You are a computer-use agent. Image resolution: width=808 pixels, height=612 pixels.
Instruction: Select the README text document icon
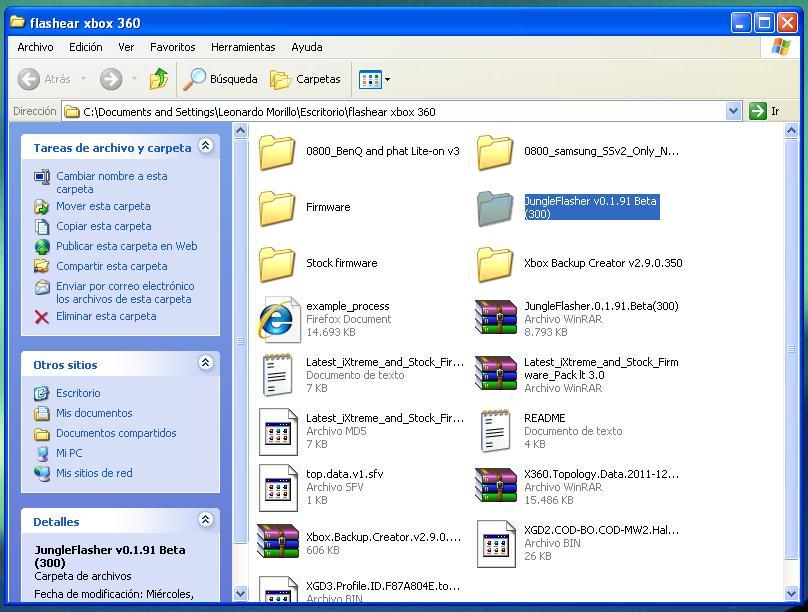coord(495,431)
